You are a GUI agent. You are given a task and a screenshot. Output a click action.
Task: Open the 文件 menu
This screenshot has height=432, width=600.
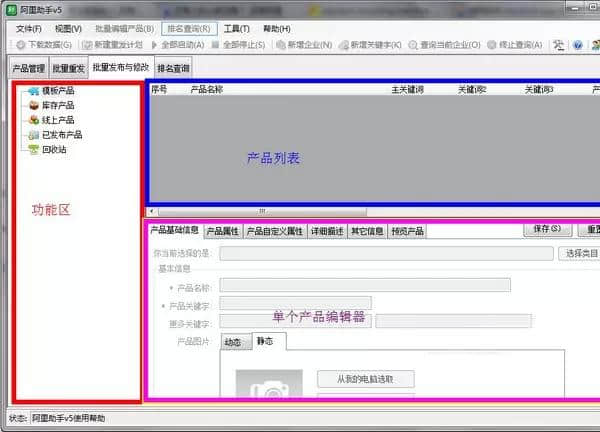tap(28, 29)
